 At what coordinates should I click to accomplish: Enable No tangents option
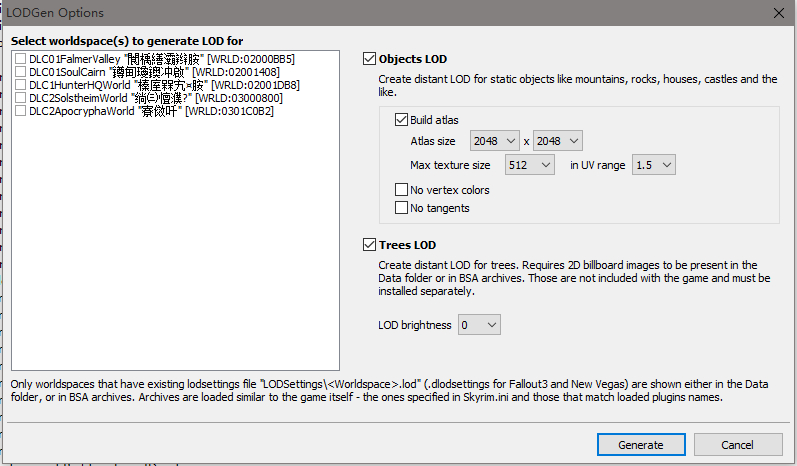pyautogui.click(x=402, y=207)
